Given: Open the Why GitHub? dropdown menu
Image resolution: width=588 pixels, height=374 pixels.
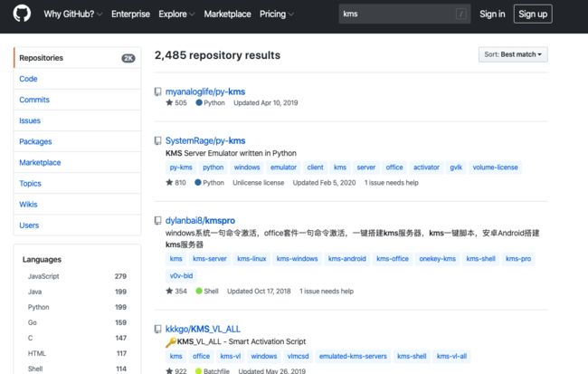Looking at the screenshot, I should [x=73, y=14].
